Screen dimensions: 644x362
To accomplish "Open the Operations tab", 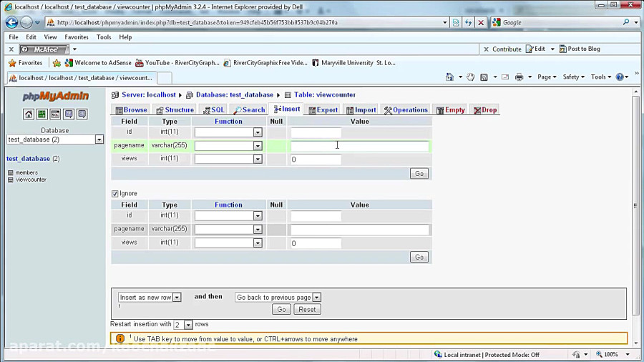I will (406, 110).
